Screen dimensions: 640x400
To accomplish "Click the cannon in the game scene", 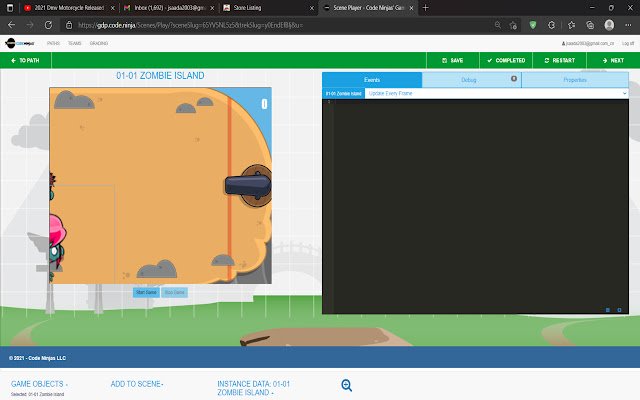I will click(x=249, y=186).
